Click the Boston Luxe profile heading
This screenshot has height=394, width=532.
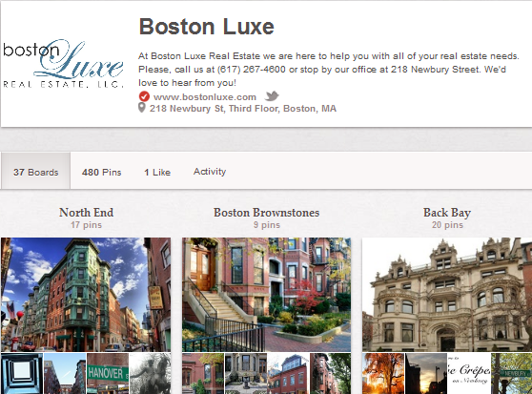click(206, 27)
